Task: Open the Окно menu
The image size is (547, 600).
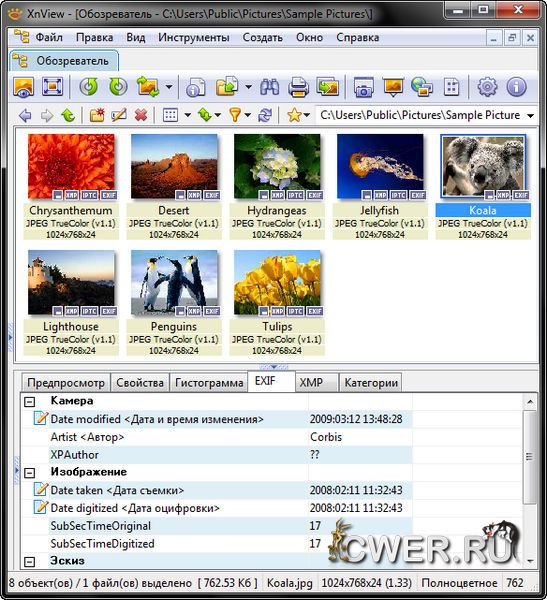Action: pos(309,38)
